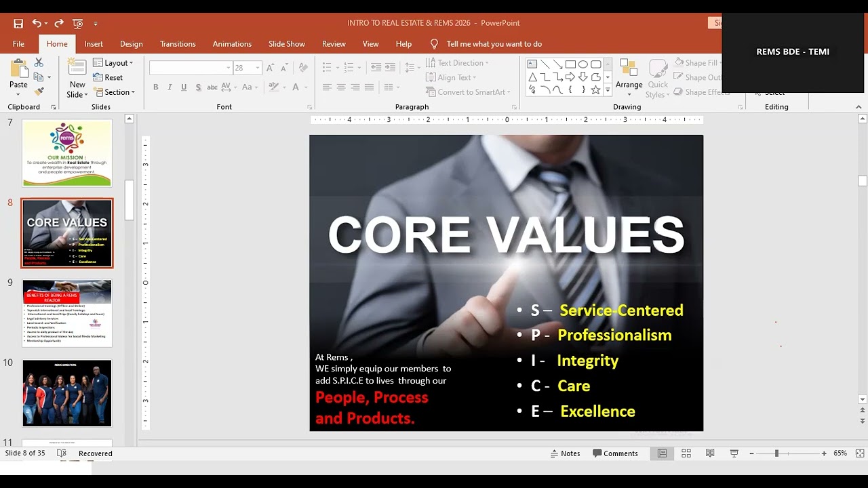
Task: Open the File menu
Action: click(x=18, y=44)
